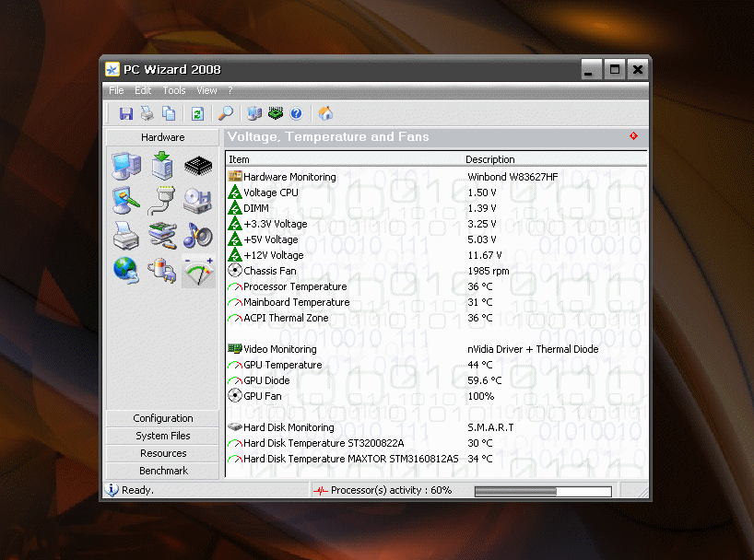
Task: Click the disk drives icon in Hardware panel
Action: click(x=198, y=201)
